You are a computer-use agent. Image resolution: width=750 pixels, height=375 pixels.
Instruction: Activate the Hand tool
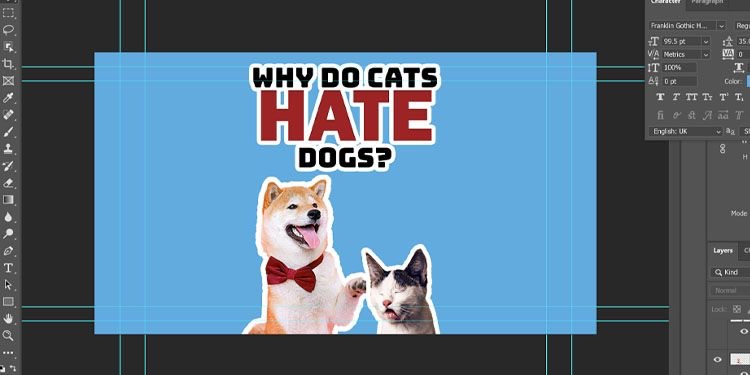click(x=8, y=319)
